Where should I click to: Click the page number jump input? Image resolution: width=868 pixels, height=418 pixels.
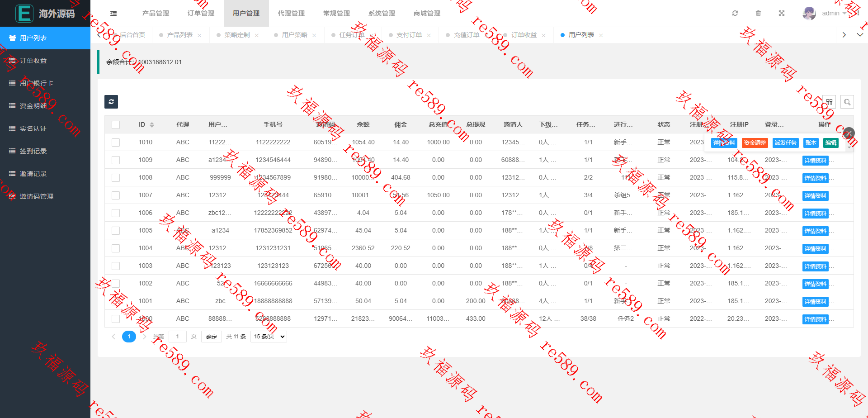tap(177, 337)
